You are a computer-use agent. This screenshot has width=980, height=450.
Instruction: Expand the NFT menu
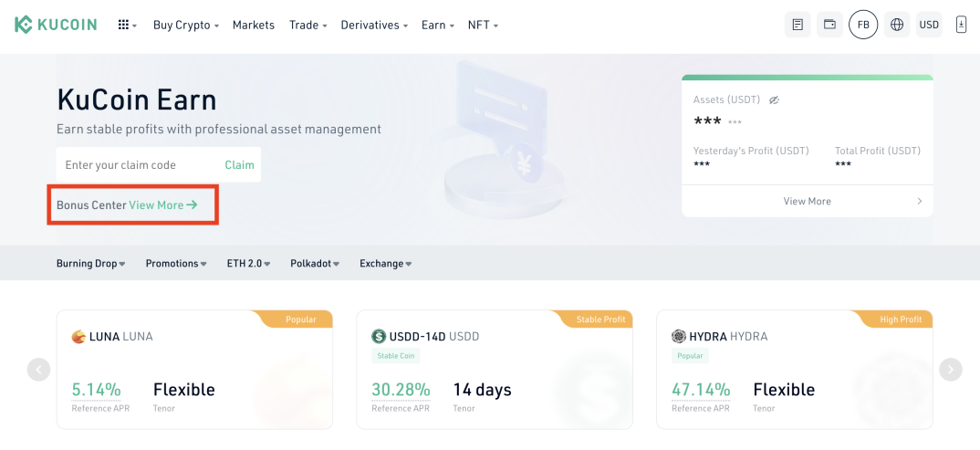pyautogui.click(x=483, y=25)
